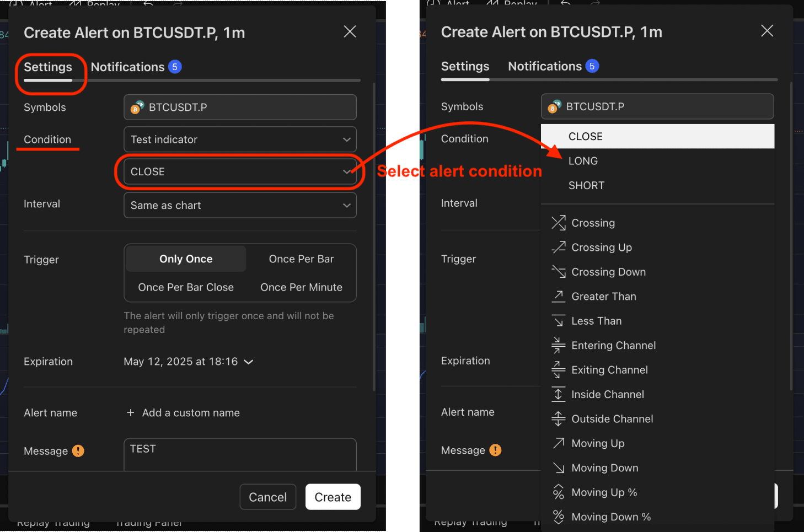Pick the Greater Than icon
Viewport: 804px width, 532px height.
coord(558,297)
